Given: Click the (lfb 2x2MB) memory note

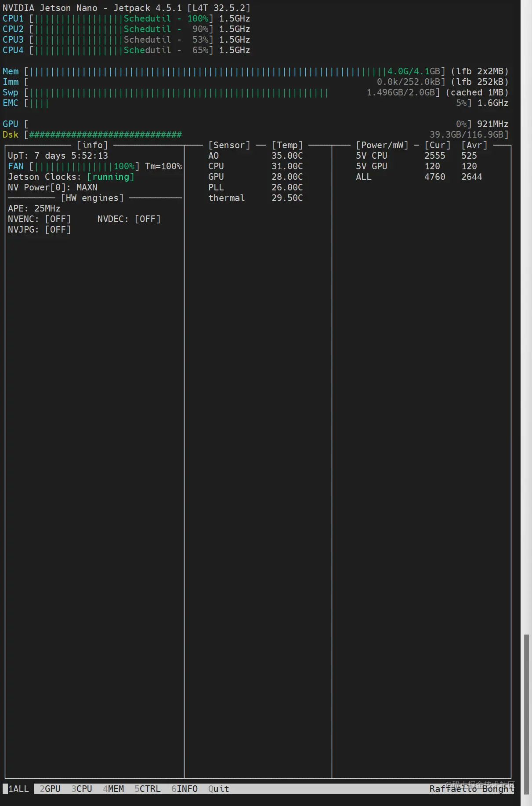Looking at the screenshot, I should [480, 71].
